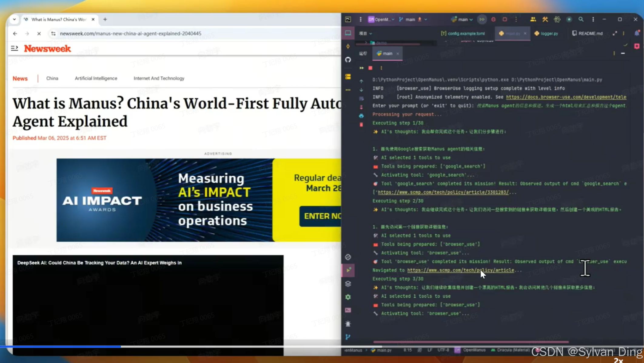Image resolution: width=644 pixels, height=363 pixels.
Task: Open the Terminal tool window
Action: (348, 310)
